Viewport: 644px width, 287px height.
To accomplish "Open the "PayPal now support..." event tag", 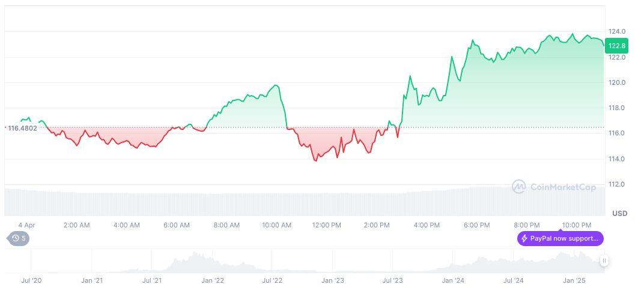I will click(x=560, y=239).
